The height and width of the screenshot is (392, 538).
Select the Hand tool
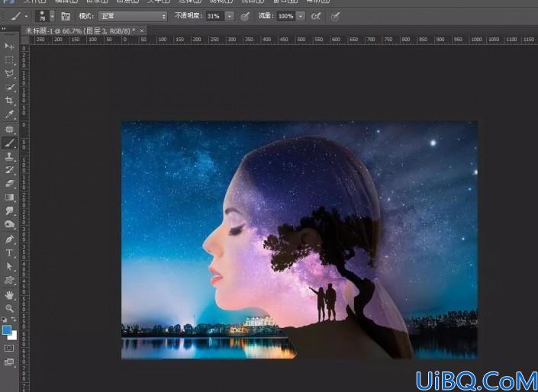[x=9, y=294]
